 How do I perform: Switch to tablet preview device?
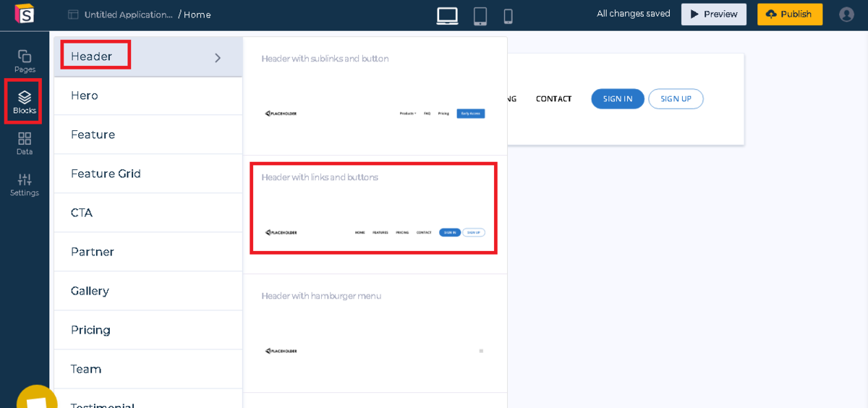click(x=480, y=16)
